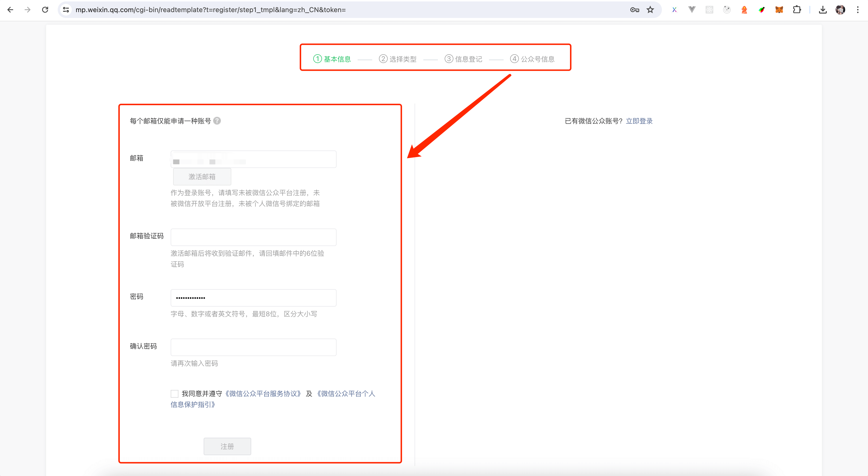Image resolution: width=868 pixels, height=476 pixels.
Task: Check the agreement checkbox for service terms
Action: click(x=175, y=393)
